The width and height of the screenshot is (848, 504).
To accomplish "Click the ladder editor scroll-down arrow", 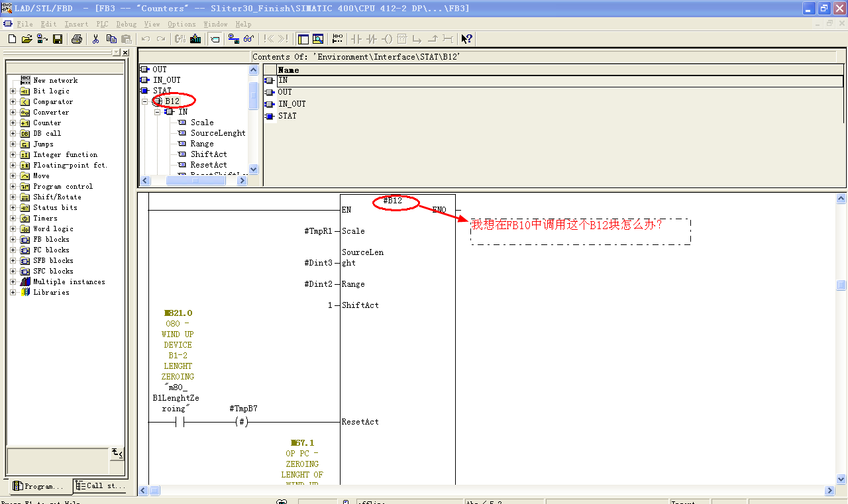I will [x=841, y=479].
